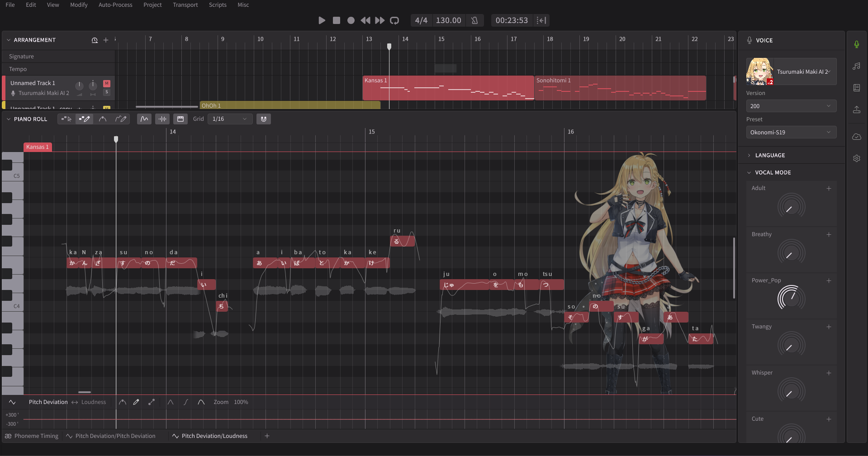Image resolution: width=868 pixels, height=456 pixels.
Task: Toggle the metronome icon beside tempo
Action: 474,20
